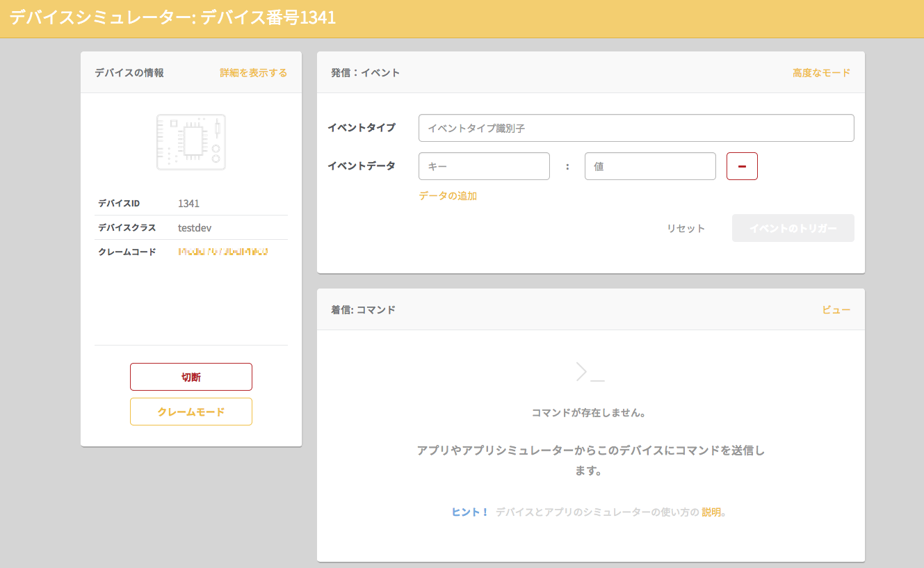
Task: Select the blurred claim code value
Action: (x=223, y=251)
